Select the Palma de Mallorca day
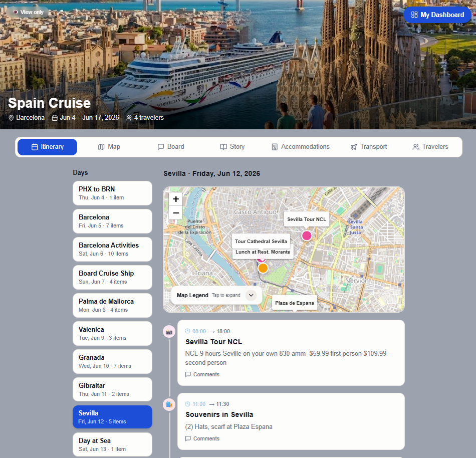 coord(112,305)
